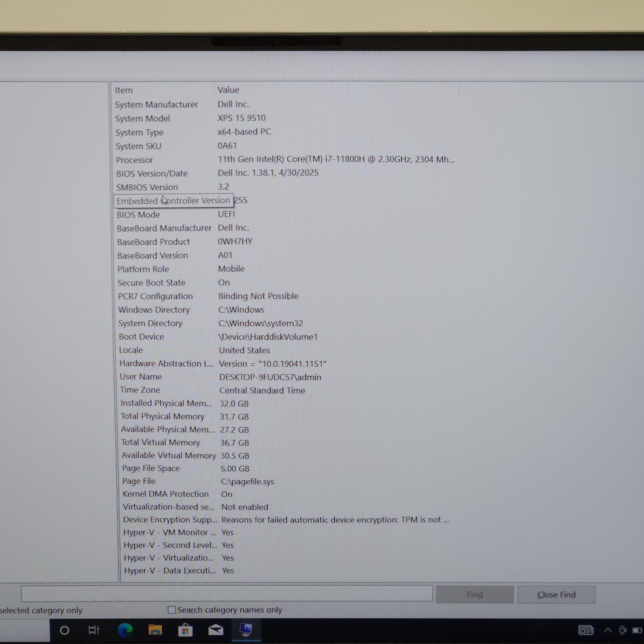The image size is (644, 644).
Task: Show hidden system tray icons
Action: point(608,630)
